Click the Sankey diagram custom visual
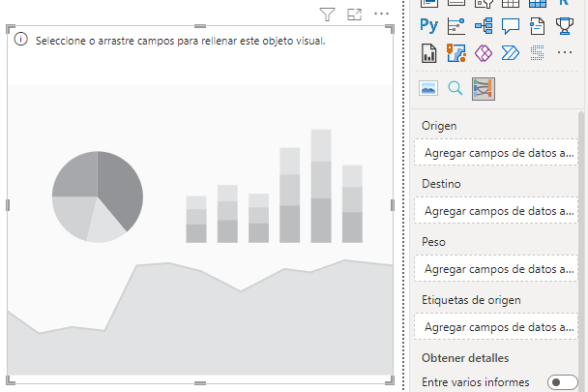Image resolution: width=588 pixels, height=392 pixels. 484,89
